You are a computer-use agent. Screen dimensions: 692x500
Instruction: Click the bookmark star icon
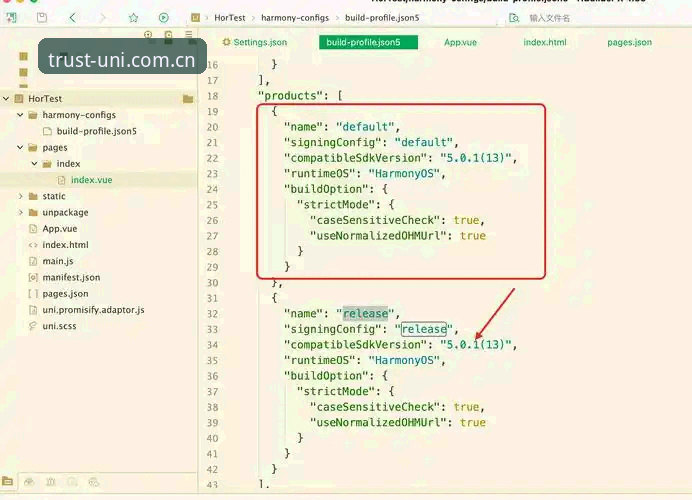point(133,18)
